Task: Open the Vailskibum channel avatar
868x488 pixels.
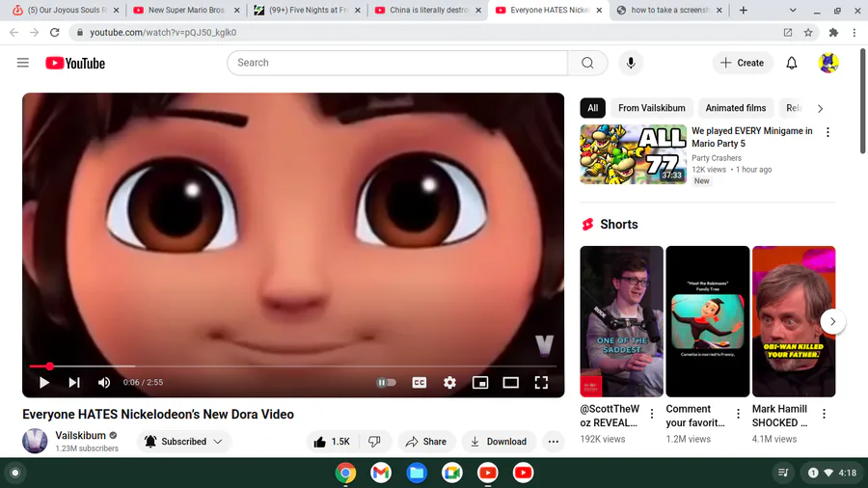Action: tap(35, 441)
